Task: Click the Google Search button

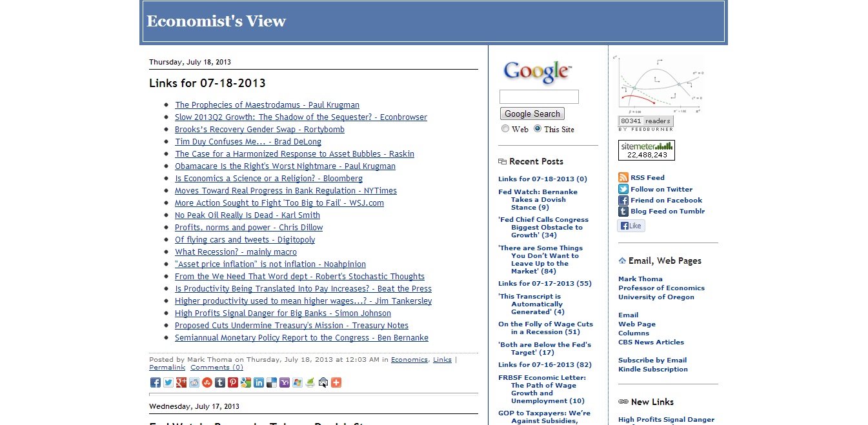Action: coord(532,114)
